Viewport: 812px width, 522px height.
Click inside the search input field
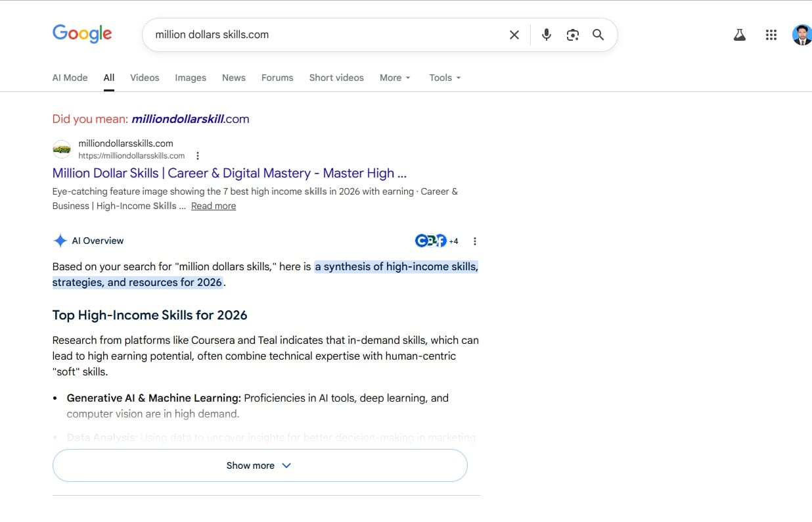click(325, 35)
